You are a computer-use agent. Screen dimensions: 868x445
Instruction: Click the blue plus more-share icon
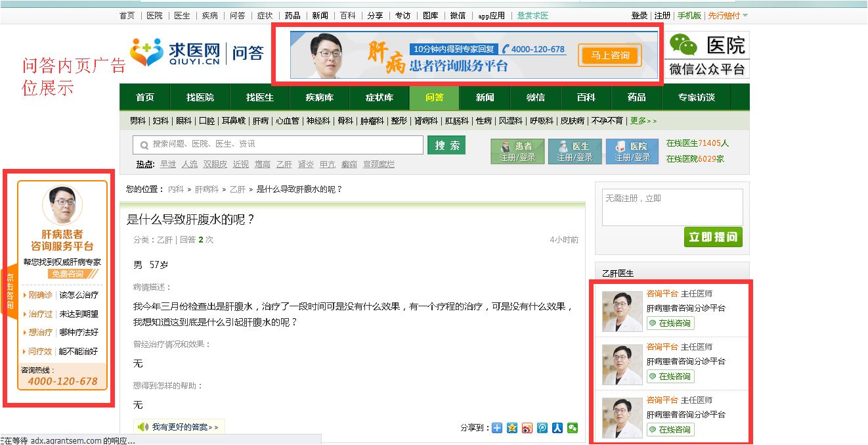(496, 427)
